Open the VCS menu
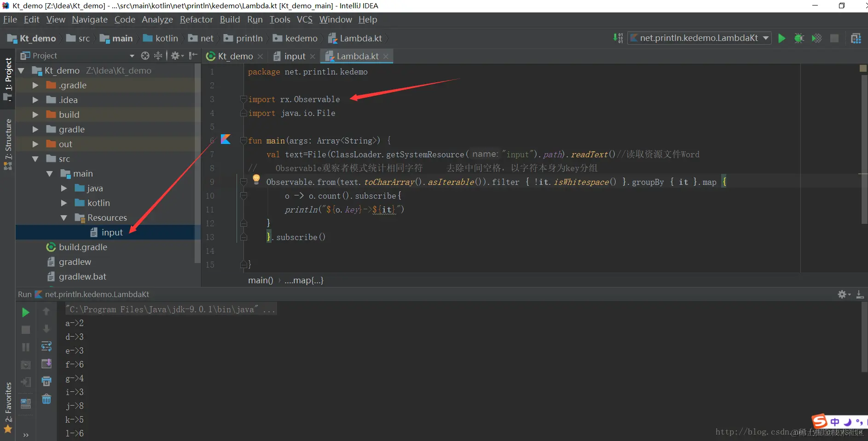The width and height of the screenshot is (868, 441). coord(305,19)
